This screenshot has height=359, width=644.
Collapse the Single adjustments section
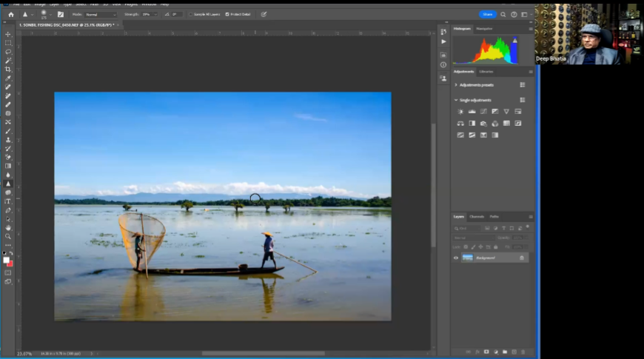pos(456,100)
